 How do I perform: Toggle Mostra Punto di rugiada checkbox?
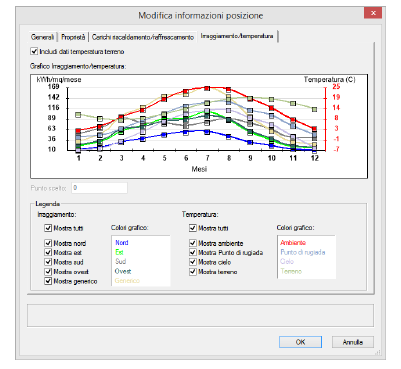click(193, 253)
